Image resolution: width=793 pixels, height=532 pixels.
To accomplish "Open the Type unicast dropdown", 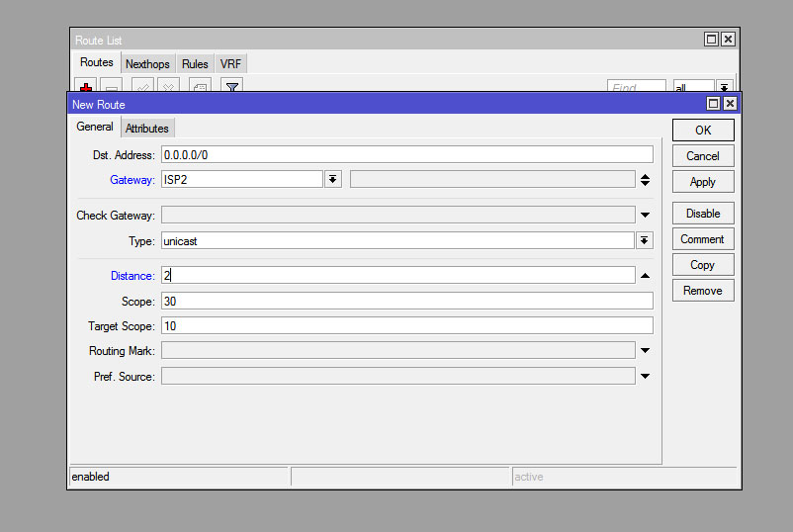I will click(x=645, y=240).
